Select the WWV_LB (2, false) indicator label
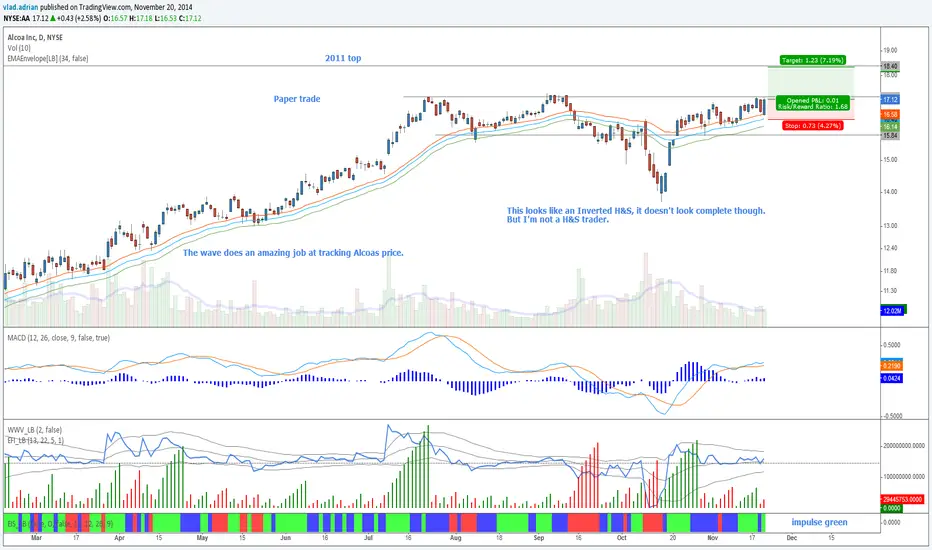Viewport: 932px width, 550px height. point(34,430)
